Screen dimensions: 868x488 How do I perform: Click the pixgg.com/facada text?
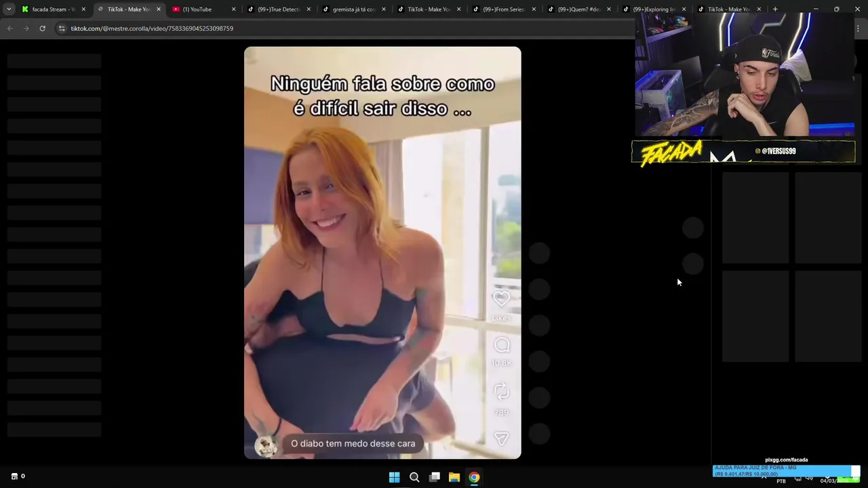click(x=786, y=460)
